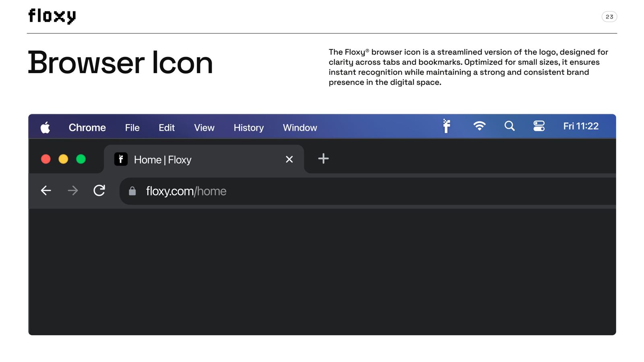Open a new tab with plus button
The image size is (644, 362).
pos(323,158)
